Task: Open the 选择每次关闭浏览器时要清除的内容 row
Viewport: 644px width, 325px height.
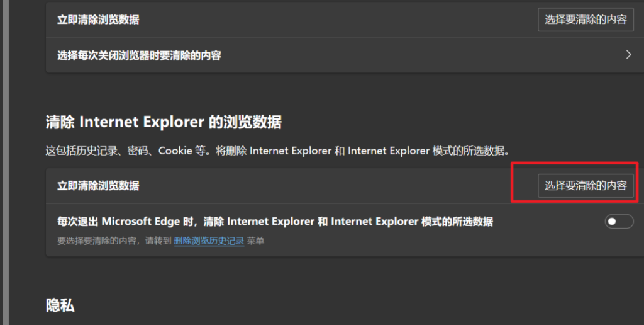Action: tap(139, 55)
